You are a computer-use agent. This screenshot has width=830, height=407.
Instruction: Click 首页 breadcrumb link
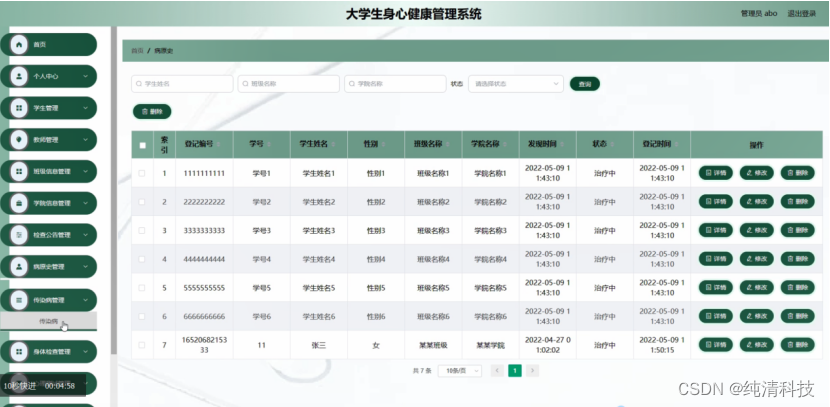coord(137,51)
